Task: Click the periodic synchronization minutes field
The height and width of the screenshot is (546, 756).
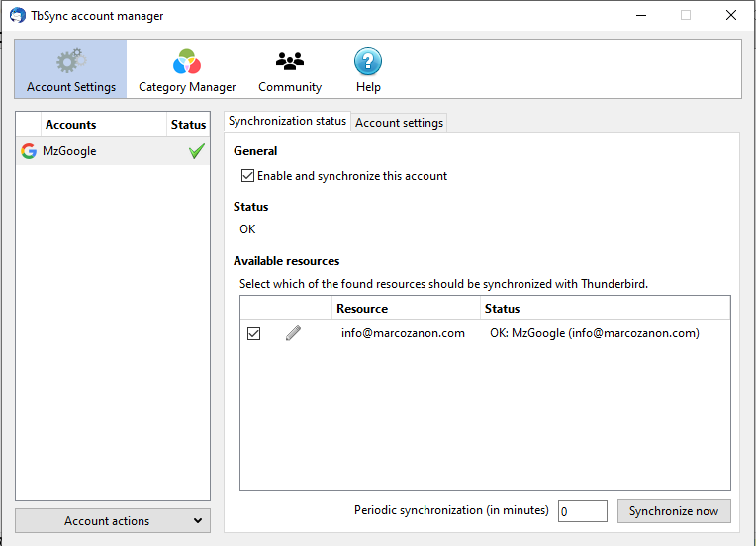Action: click(x=583, y=510)
